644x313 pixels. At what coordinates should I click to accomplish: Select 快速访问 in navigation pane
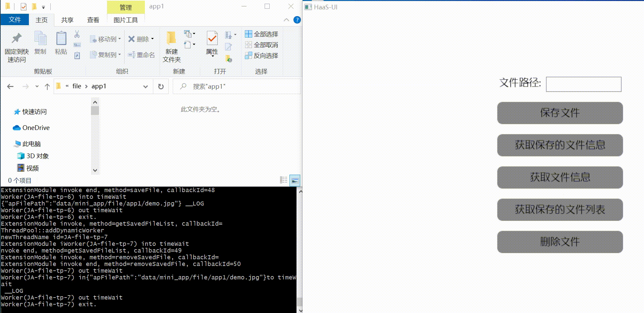[x=30, y=111]
